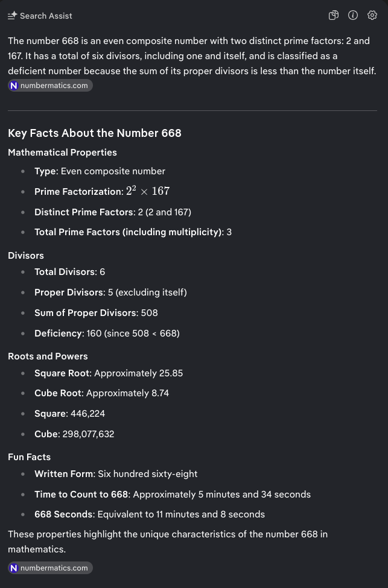Click the Fun Facts subheading
The width and height of the screenshot is (388, 588).
[x=29, y=457]
